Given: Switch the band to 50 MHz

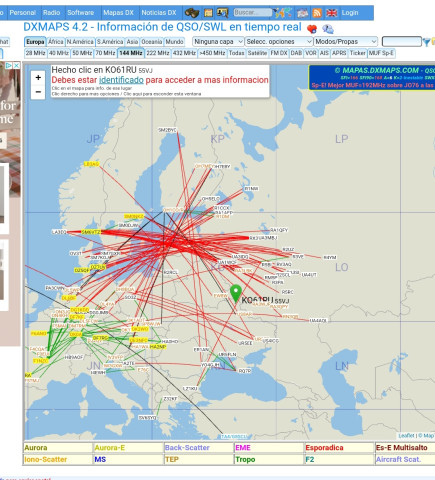Looking at the screenshot, I should pos(82,53).
